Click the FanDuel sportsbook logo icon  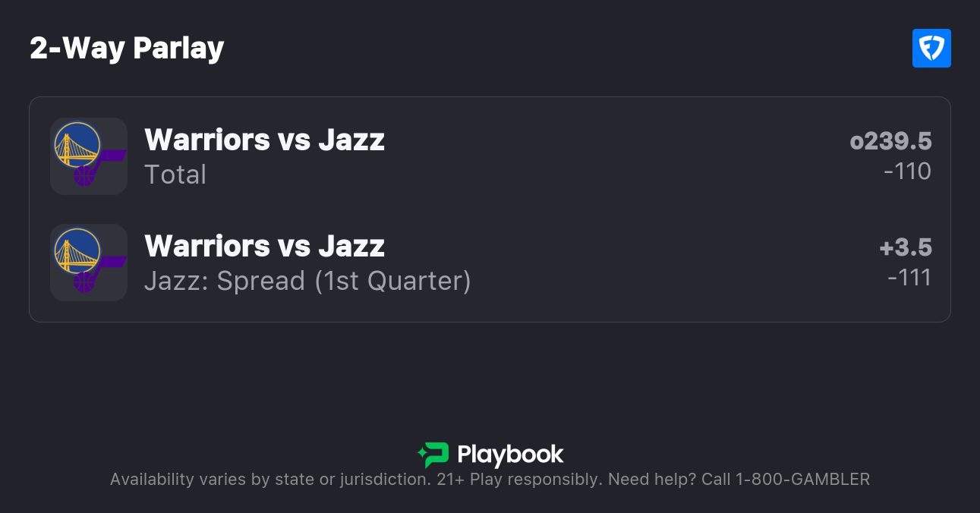[x=931, y=49]
